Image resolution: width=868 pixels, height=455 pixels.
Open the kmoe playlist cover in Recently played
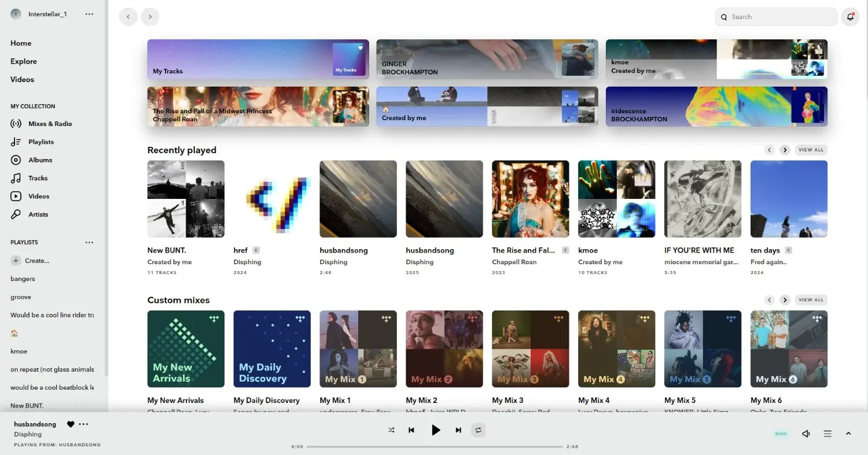coord(616,199)
